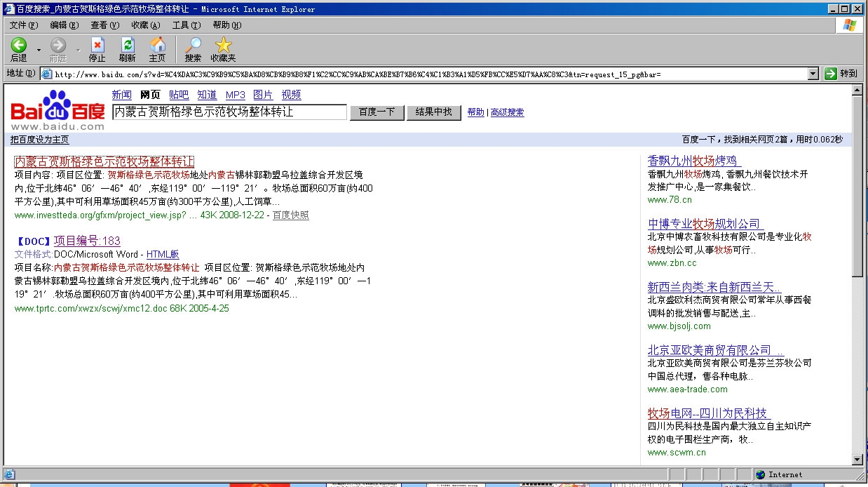The image size is (868, 487).
Task: Click the vertical scrollbar up arrow
Action: (857, 92)
